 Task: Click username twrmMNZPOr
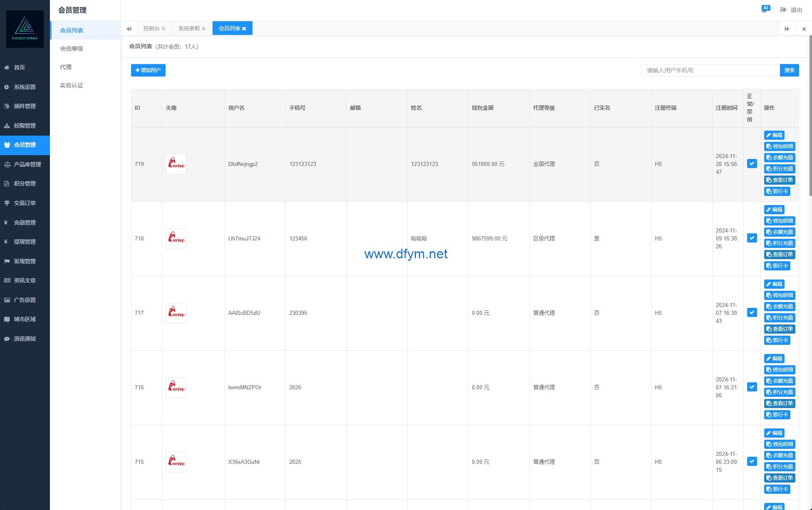coord(245,388)
